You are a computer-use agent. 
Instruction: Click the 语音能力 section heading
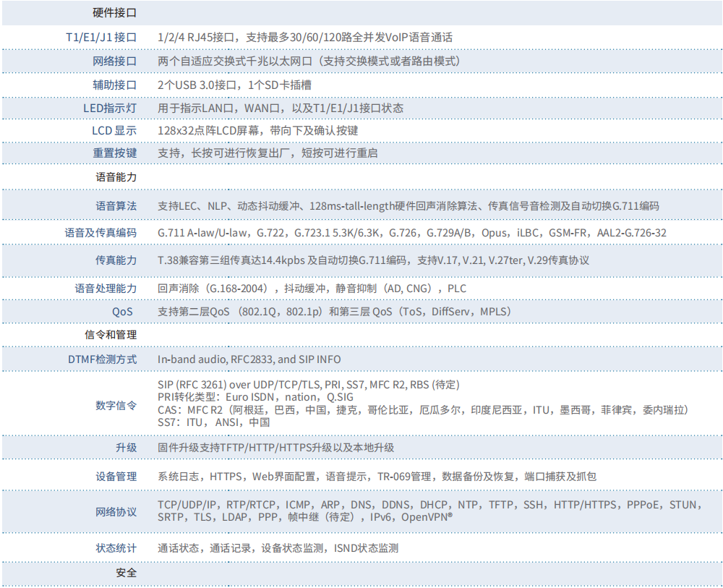point(116,176)
